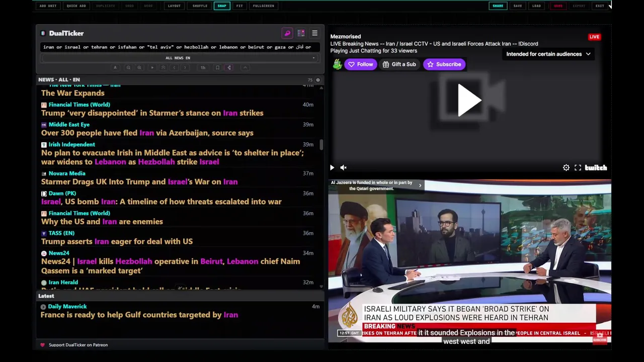Click the red LIVE badge

pyautogui.click(x=594, y=37)
